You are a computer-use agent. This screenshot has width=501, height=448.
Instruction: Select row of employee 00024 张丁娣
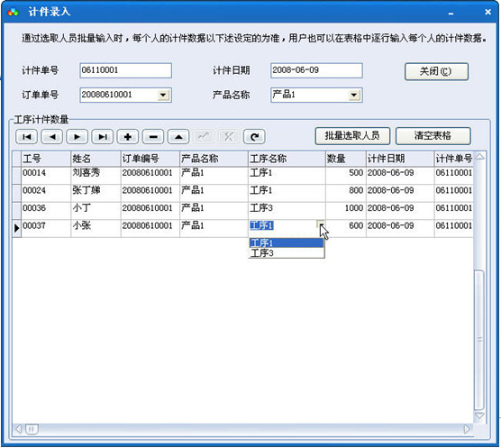pos(242,191)
